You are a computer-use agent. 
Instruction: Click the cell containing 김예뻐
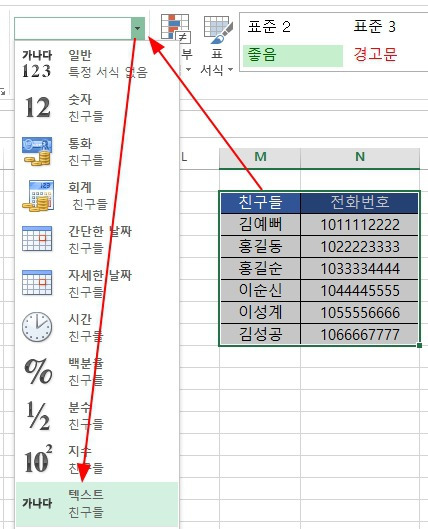pos(260,224)
